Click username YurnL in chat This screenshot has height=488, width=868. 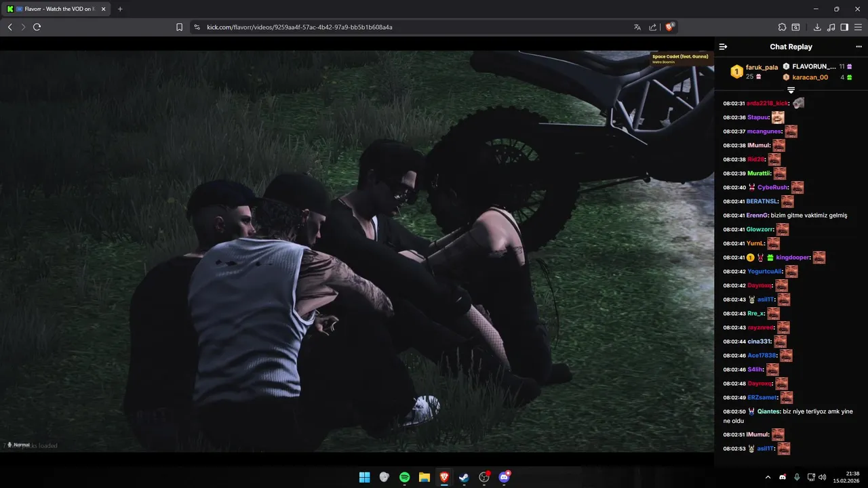click(x=755, y=243)
